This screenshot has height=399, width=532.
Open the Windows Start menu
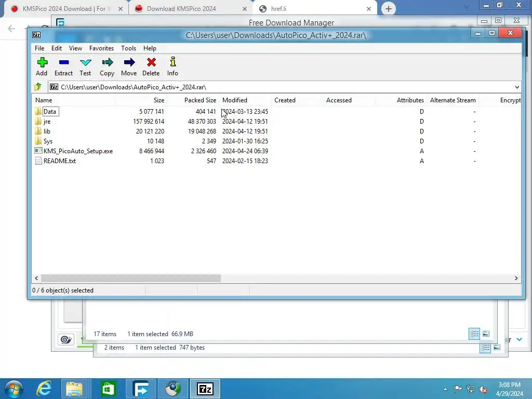(14, 389)
